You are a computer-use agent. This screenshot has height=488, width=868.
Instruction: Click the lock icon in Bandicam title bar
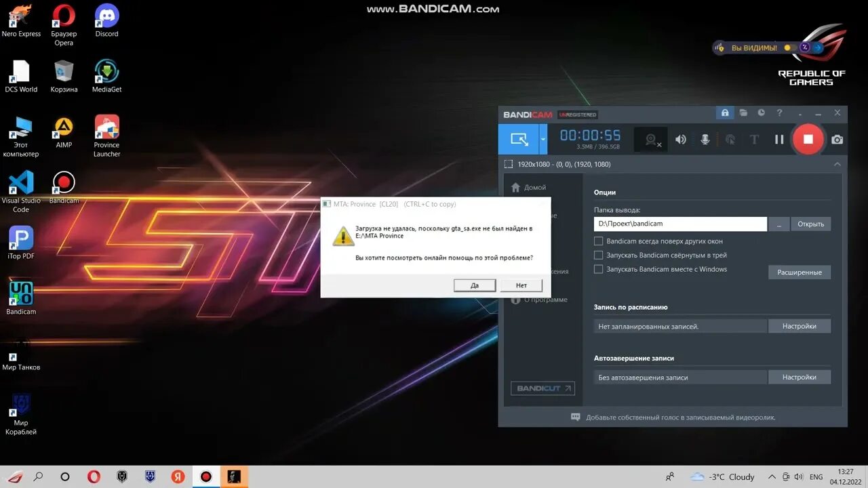pyautogui.click(x=725, y=113)
